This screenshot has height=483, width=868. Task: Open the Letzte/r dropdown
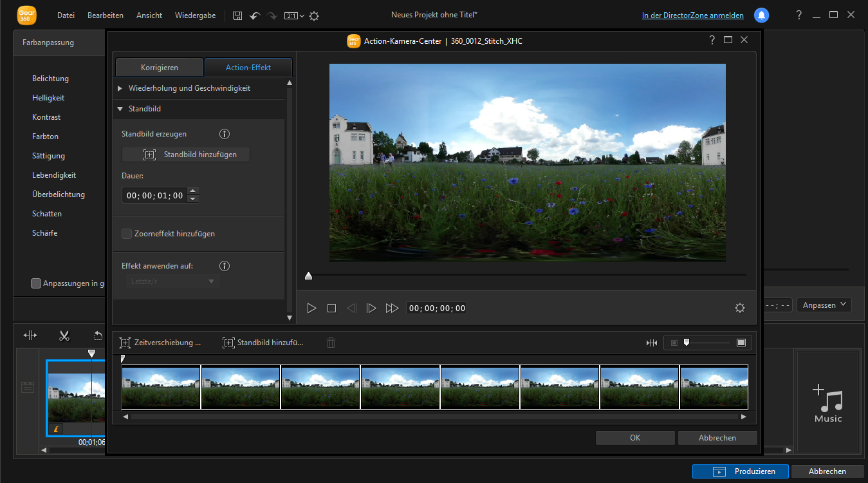tap(172, 281)
